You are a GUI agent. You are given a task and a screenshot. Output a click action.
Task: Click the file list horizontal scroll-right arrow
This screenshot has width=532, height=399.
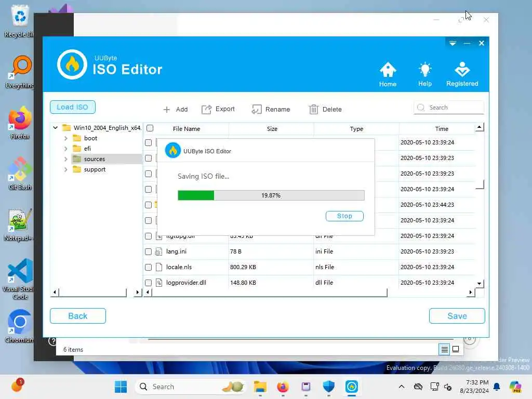(471, 292)
